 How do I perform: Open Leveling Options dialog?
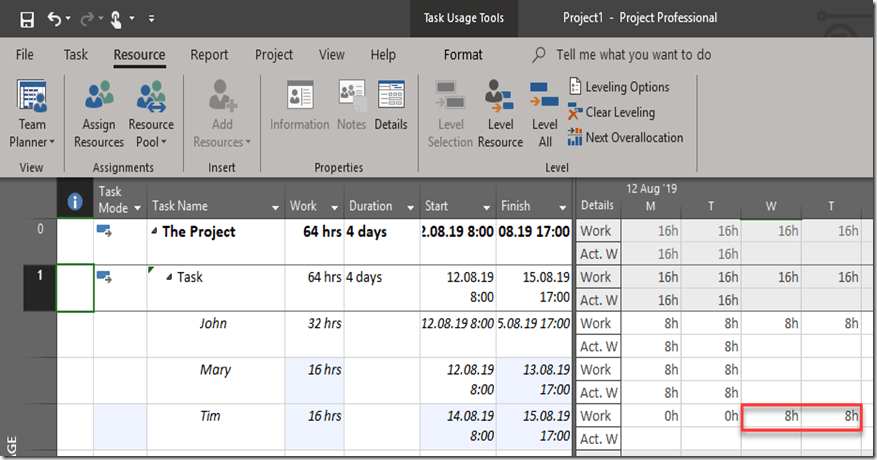pos(619,87)
